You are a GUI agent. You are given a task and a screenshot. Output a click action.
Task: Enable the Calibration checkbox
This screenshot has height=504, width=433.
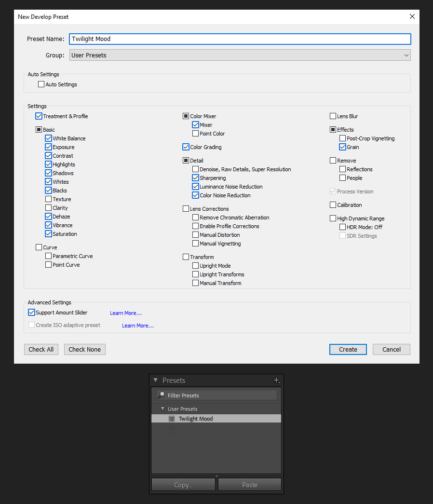[x=333, y=205]
